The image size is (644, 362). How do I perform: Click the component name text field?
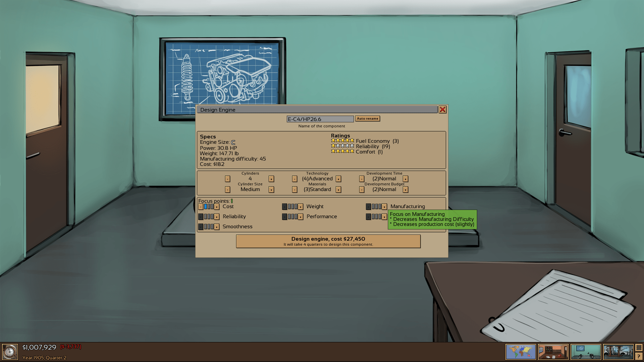[320, 119]
